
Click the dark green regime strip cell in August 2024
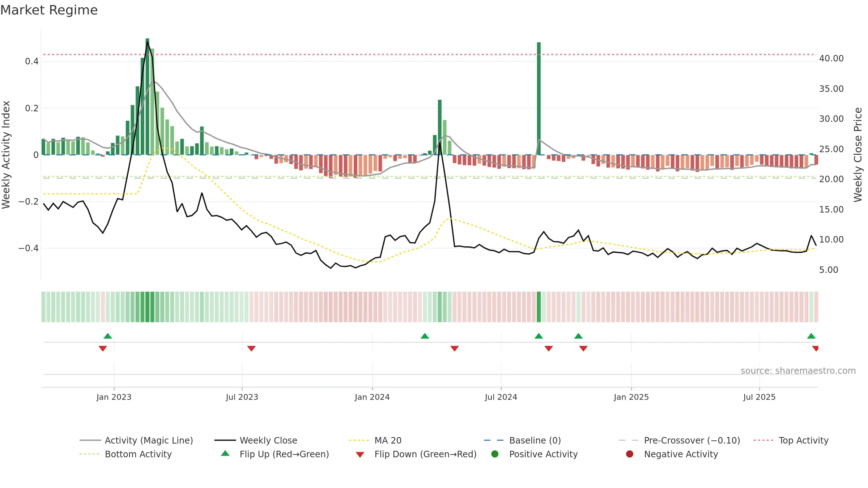pos(539,307)
